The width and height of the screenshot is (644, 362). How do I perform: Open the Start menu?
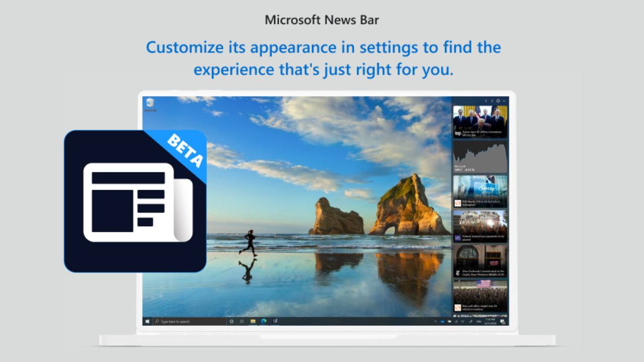[147, 320]
